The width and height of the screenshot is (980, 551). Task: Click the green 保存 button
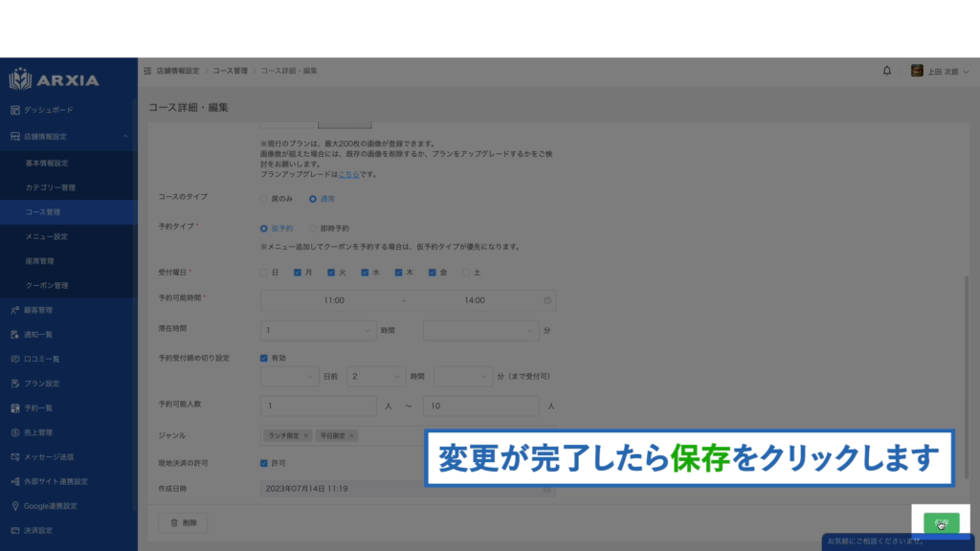941,523
